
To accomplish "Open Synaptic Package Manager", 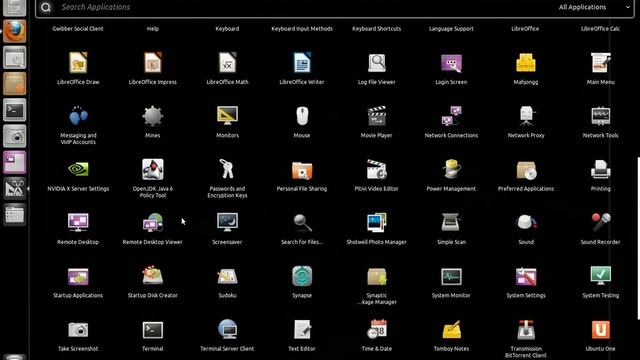I will (377, 276).
